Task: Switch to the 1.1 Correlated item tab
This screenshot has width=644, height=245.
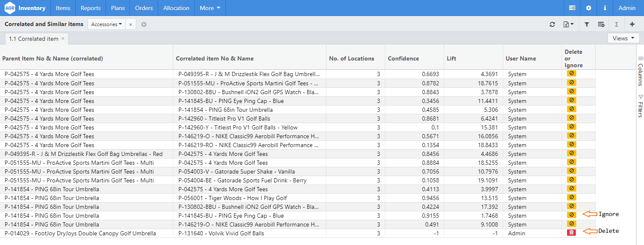Action: 34,39
